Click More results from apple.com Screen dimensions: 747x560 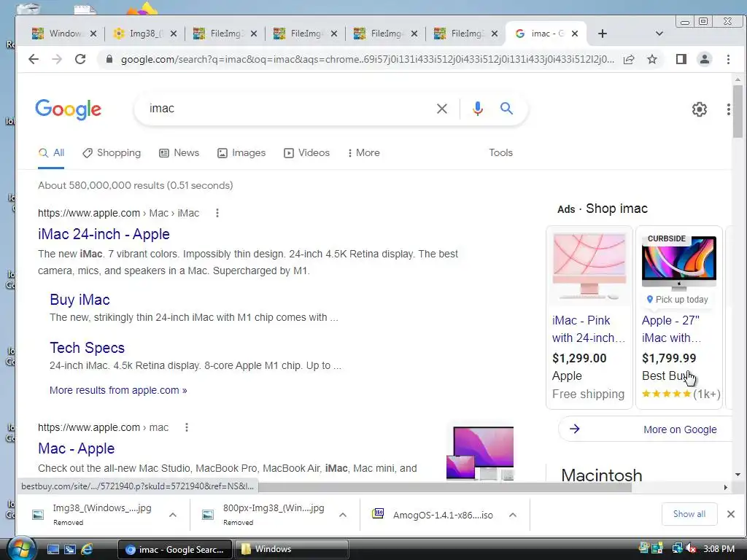click(118, 390)
